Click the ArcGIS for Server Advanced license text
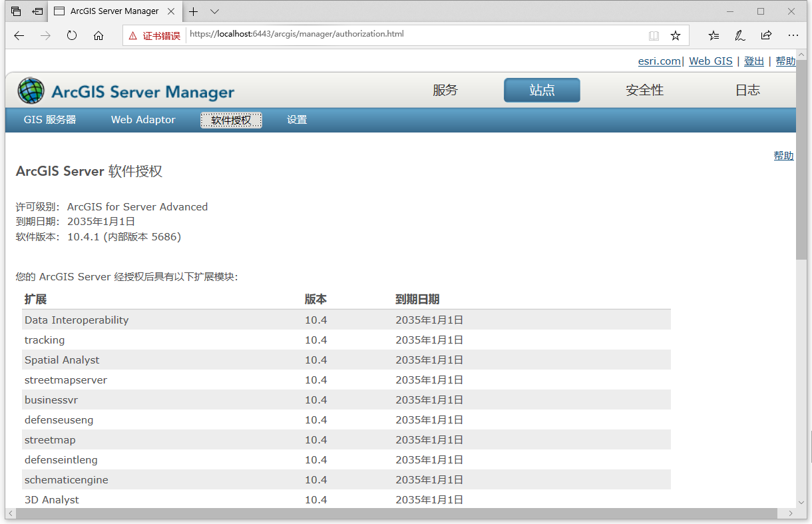The height and width of the screenshot is (524, 812). point(138,207)
